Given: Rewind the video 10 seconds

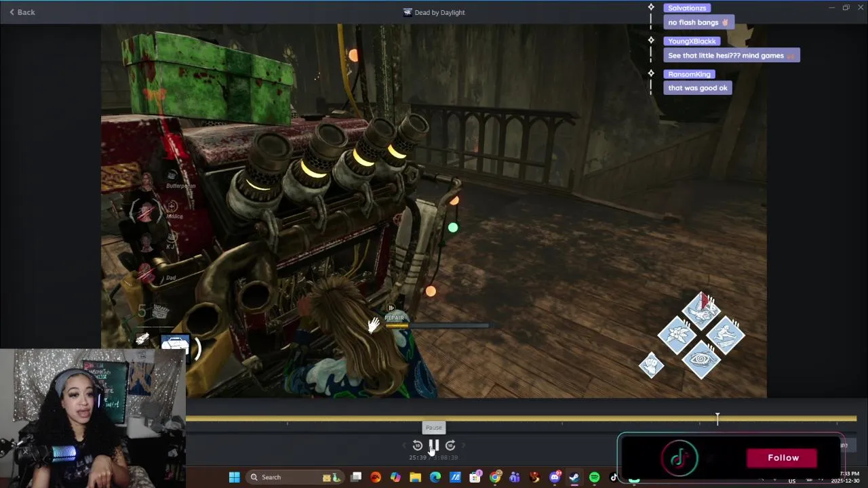Looking at the screenshot, I should pyautogui.click(x=418, y=445).
